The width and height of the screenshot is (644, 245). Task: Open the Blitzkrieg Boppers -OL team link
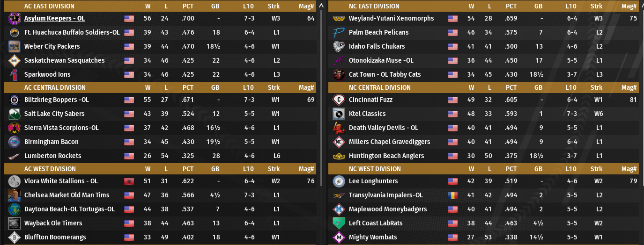tap(56, 100)
